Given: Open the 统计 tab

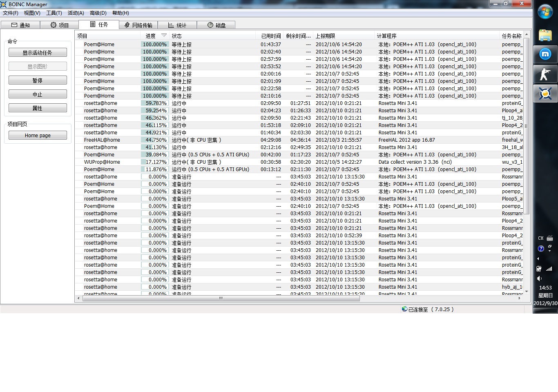Looking at the screenshot, I should coord(177,25).
